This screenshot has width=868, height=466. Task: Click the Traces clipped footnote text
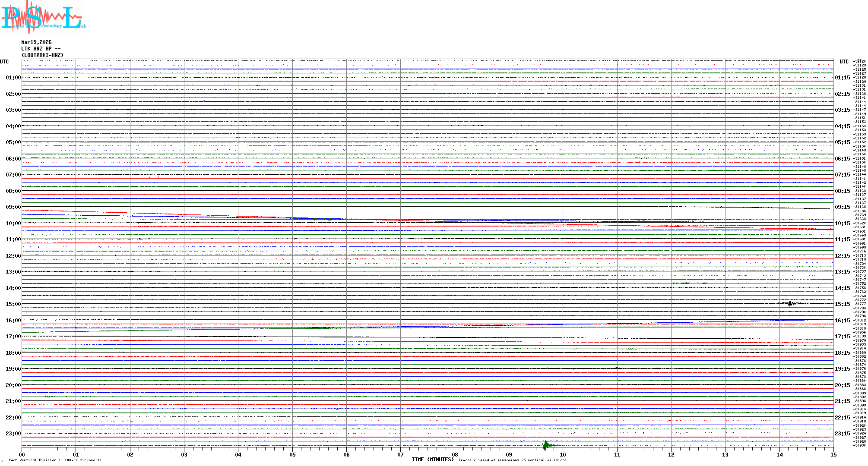click(512, 460)
